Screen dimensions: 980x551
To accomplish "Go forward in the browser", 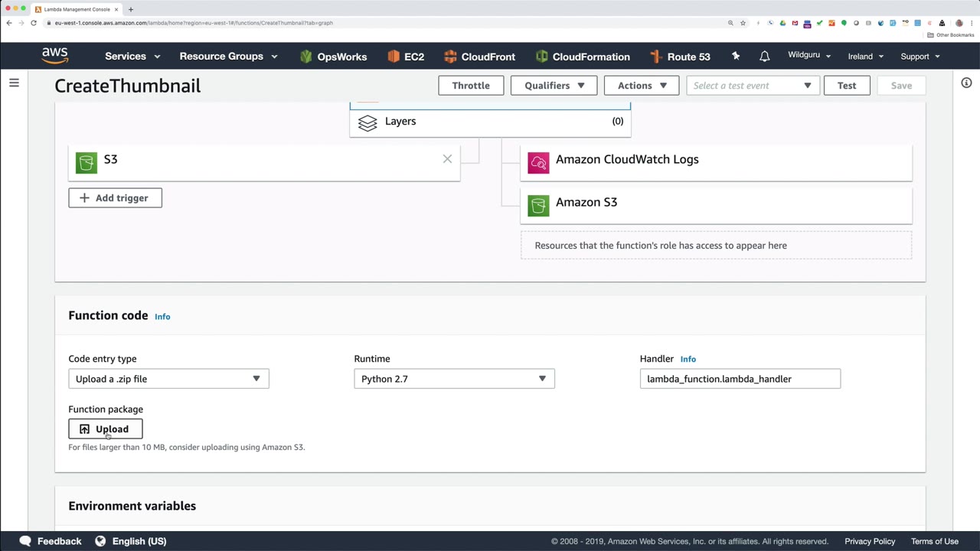I will tap(21, 23).
